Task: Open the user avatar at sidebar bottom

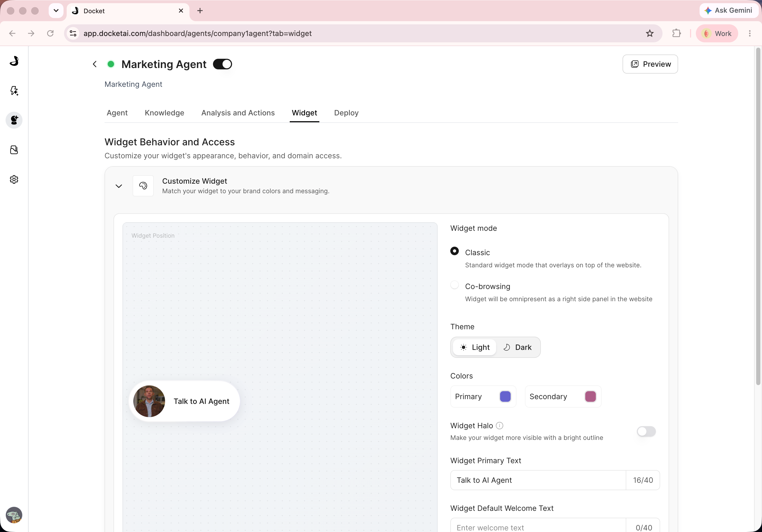Action: (14, 515)
